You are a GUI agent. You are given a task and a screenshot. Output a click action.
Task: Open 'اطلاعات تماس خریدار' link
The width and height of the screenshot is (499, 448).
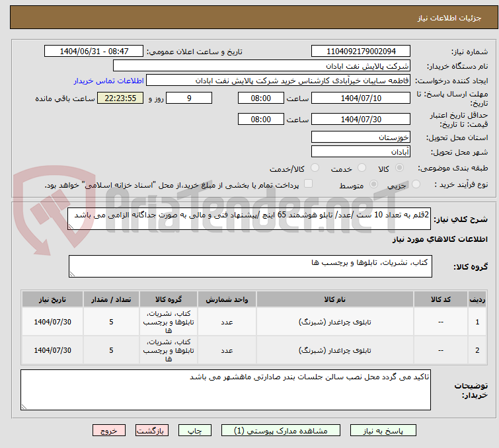coord(109,81)
